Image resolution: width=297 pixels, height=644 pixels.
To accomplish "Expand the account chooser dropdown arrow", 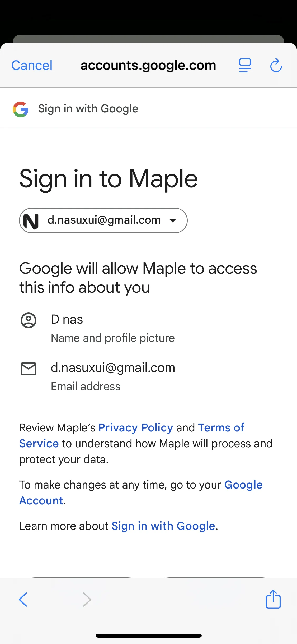I will pyautogui.click(x=173, y=221).
